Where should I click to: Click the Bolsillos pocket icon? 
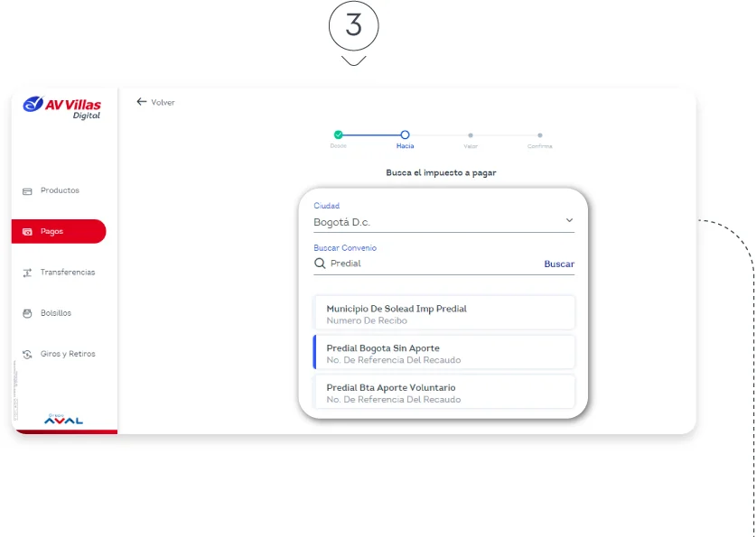(27, 313)
